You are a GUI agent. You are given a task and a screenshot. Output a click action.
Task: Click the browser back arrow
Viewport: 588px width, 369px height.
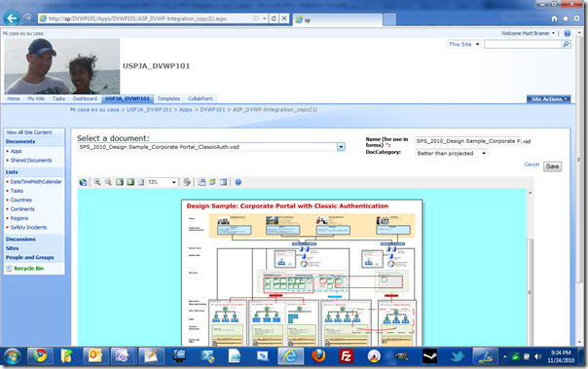click(x=12, y=18)
